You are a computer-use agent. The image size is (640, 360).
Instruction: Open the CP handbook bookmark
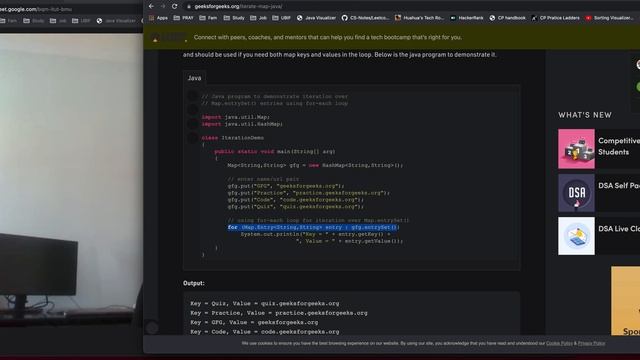(x=507, y=18)
